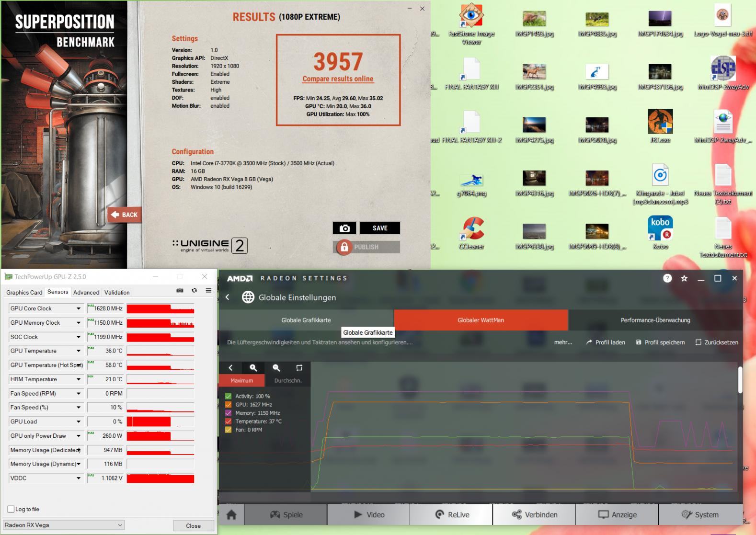Toggle Activity graph checkbox
Viewport: 756px width, 535px height.
pyautogui.click(x=229, y=396)
